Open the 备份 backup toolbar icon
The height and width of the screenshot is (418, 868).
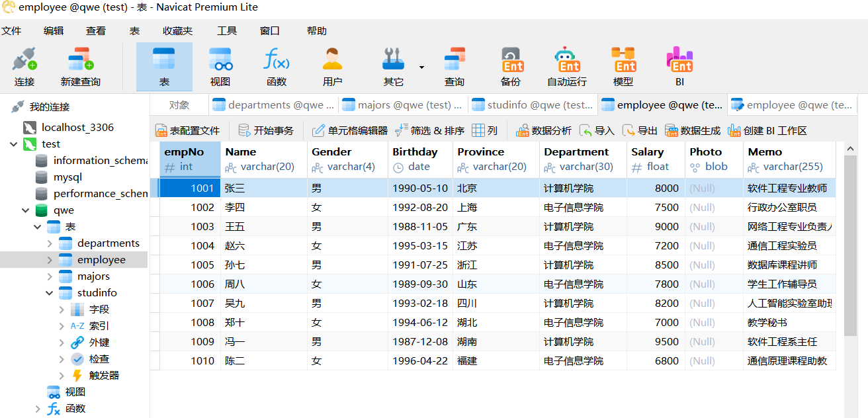[511, 67]
